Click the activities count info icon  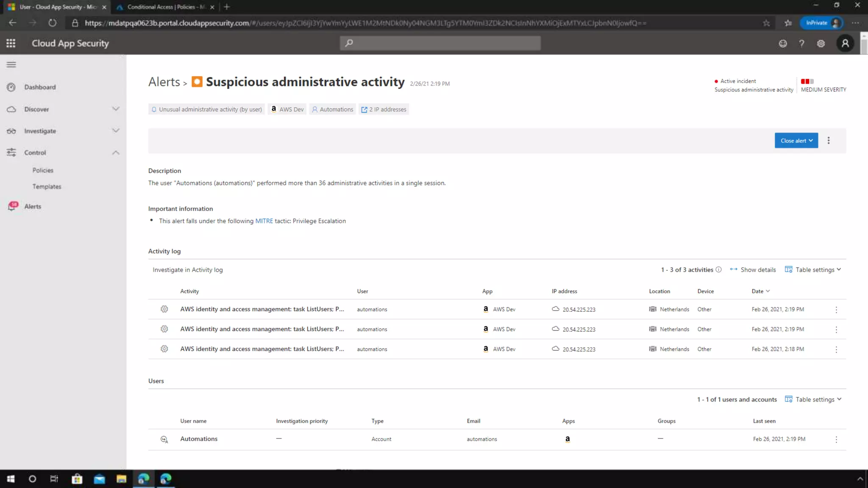tap(718, 269)
